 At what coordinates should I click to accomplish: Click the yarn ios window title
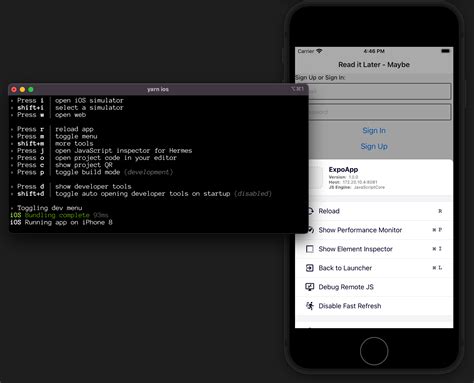coord(158,89)
